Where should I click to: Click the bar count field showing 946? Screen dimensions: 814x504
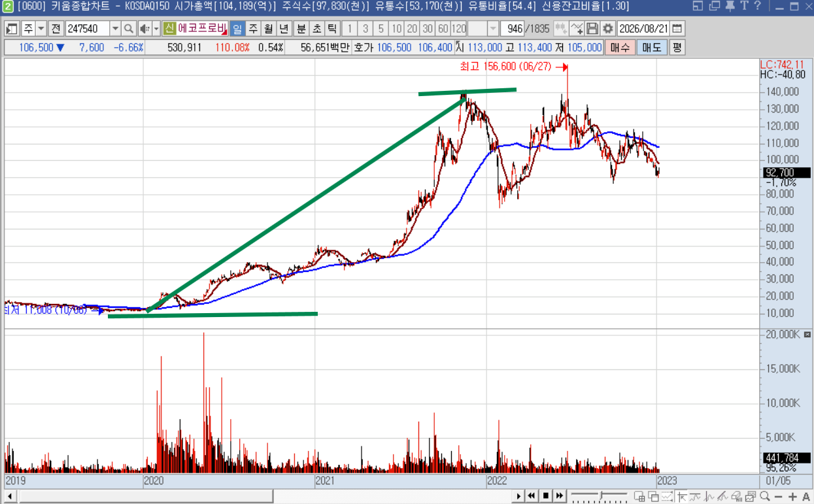click(513, 29)
